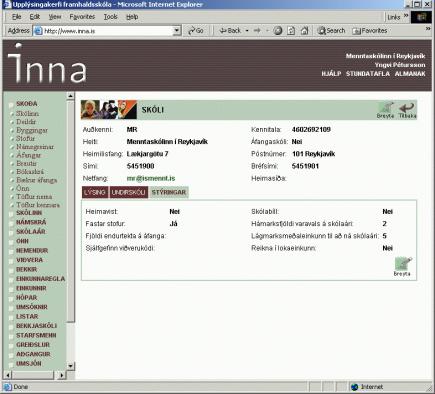This screenshot has height=394, width=435.
Task: Click the Tilbaka back arrow icon
Action: click(407, 110)
